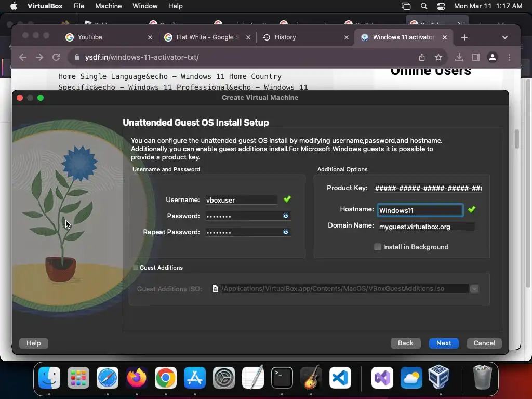Open Visual Studio purple icon in dock
Image resolution: width=532 pixels, height=399 pixels.
[382, 378]
